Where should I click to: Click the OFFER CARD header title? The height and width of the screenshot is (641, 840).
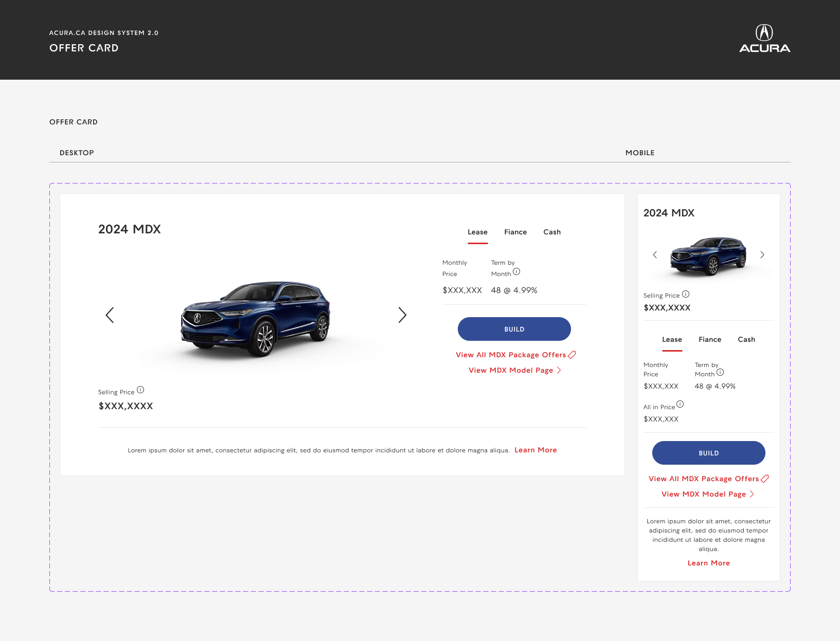point(84,48)
